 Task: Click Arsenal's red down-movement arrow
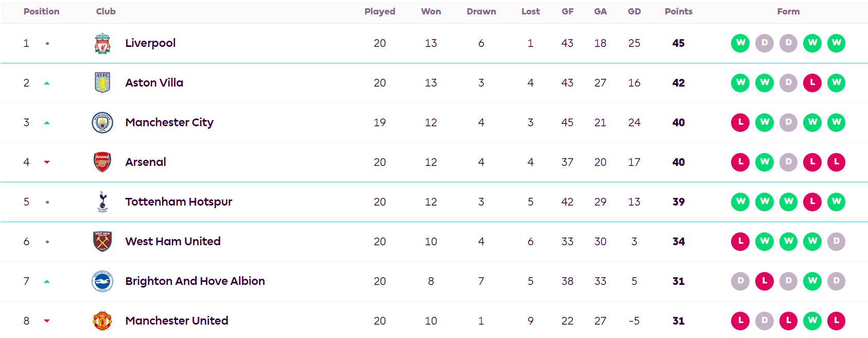point(47,162)
